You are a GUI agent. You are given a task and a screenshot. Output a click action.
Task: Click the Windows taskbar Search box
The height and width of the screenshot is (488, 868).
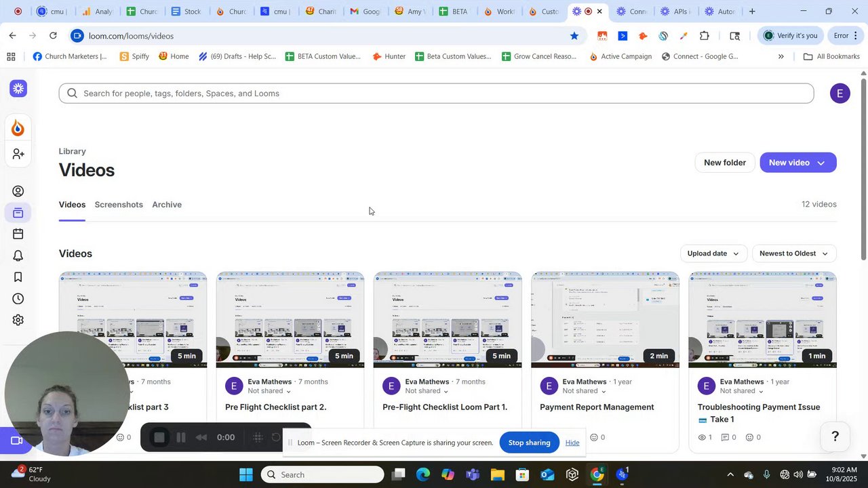pos(322,475)
